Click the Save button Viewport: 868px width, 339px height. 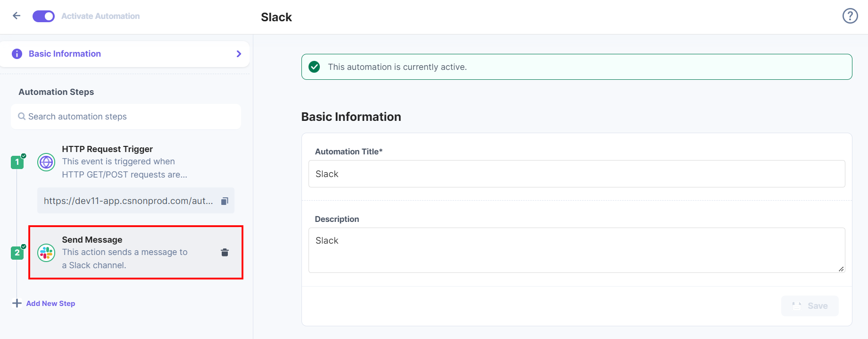click(x=810, y=306)
